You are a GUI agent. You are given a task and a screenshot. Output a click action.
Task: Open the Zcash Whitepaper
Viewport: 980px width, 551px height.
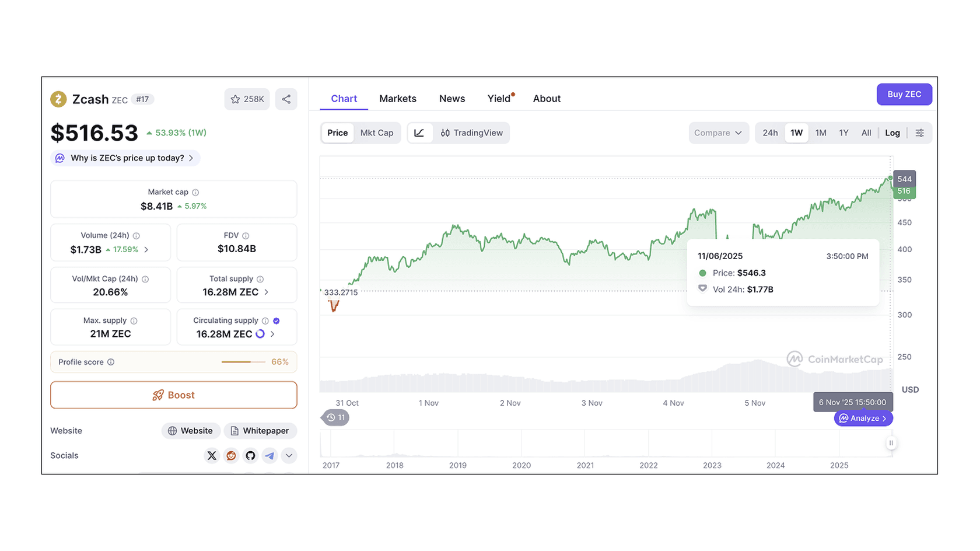coord(260,431)
